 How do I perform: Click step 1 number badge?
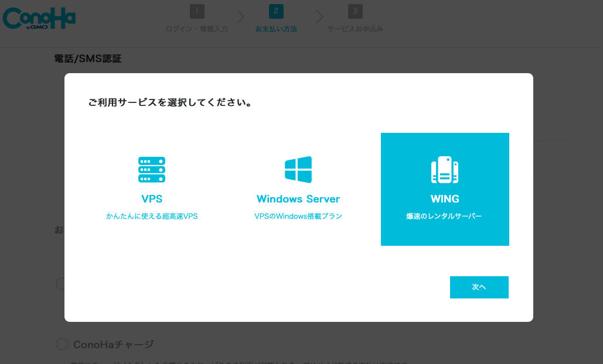(x=197, y=12)
